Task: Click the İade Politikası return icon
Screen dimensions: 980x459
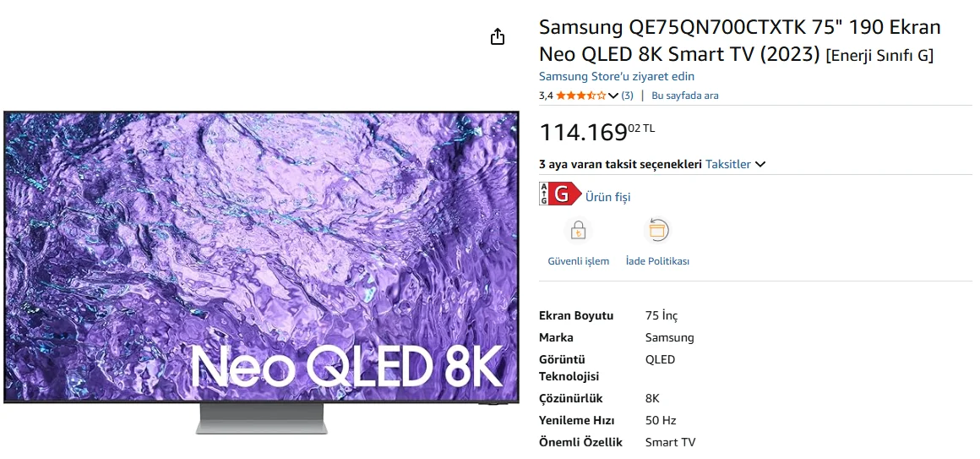Action: coord(657,231)
